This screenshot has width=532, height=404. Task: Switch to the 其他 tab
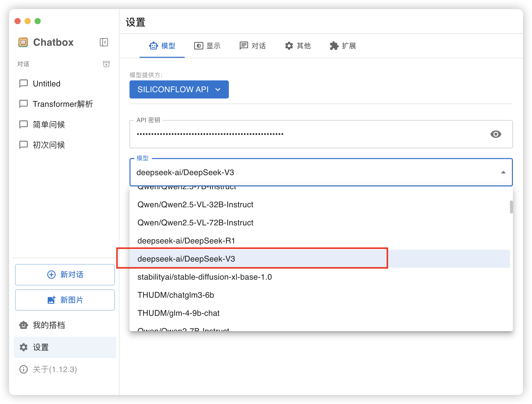pos(298,46)
